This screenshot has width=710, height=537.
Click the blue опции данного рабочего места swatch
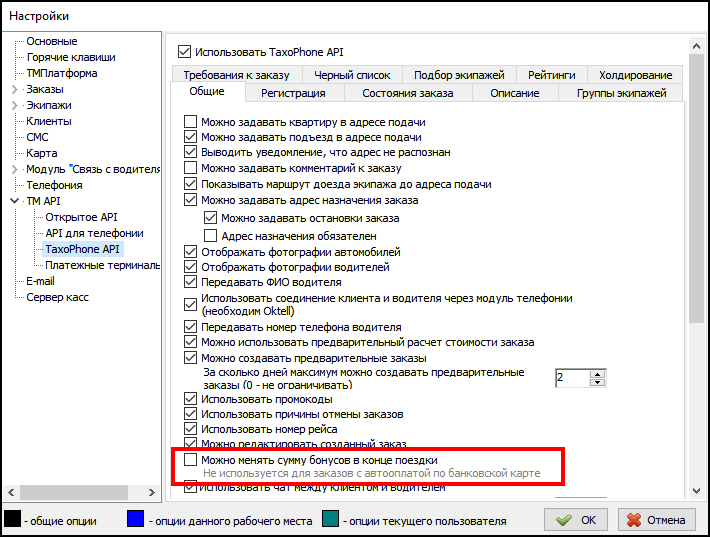[135, 518]
